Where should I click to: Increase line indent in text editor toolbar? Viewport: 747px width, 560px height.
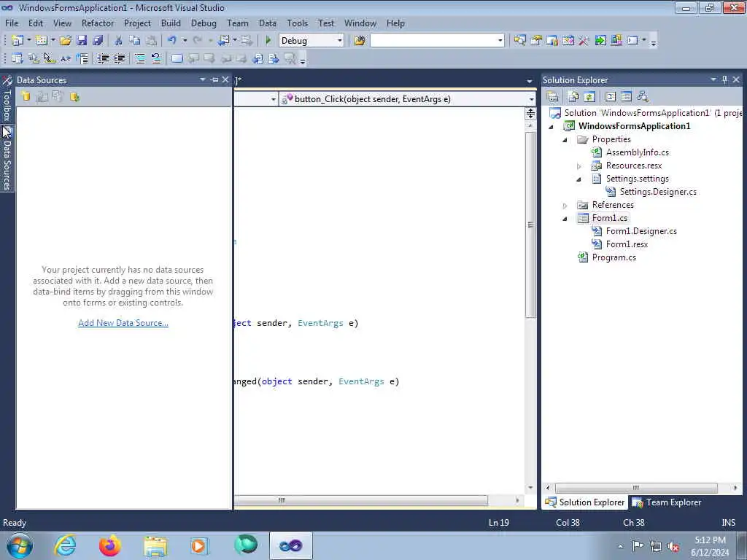click(119, 58)
